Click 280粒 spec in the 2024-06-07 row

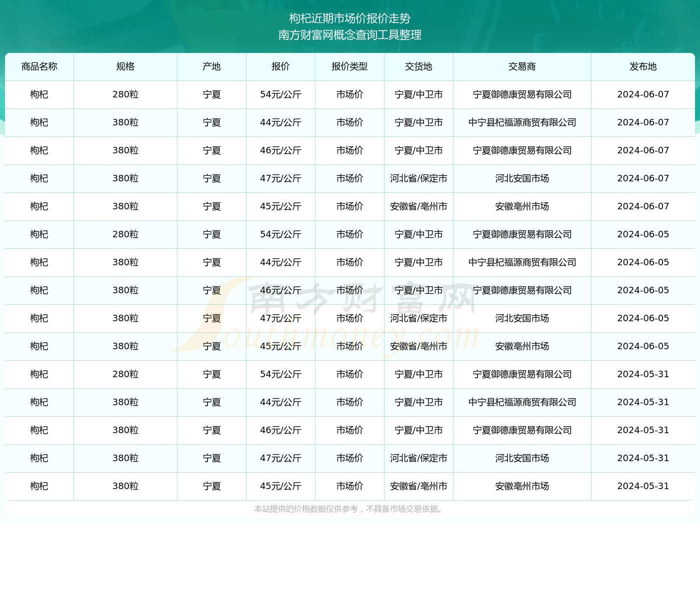125,94
